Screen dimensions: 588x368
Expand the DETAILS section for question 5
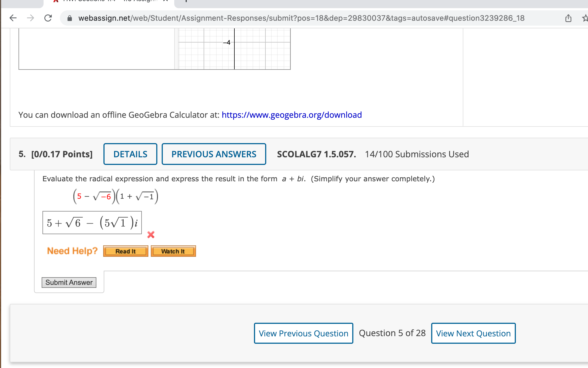coord(130,154)
